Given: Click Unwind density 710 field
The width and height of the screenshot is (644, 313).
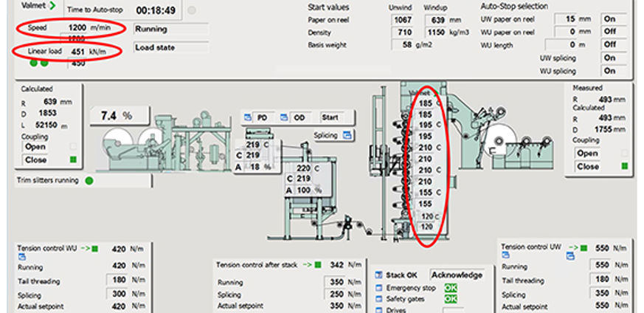Looking at the screenshot, I should [x=402, y=32].
